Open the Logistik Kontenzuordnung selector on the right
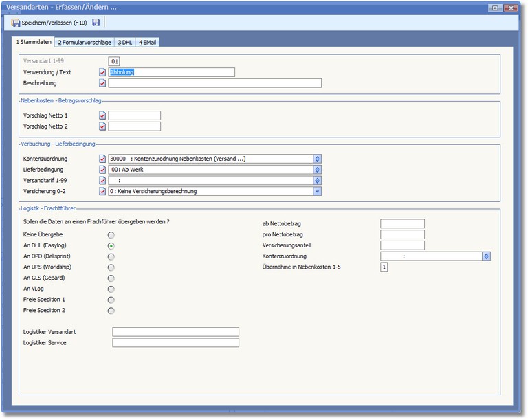 486,256
